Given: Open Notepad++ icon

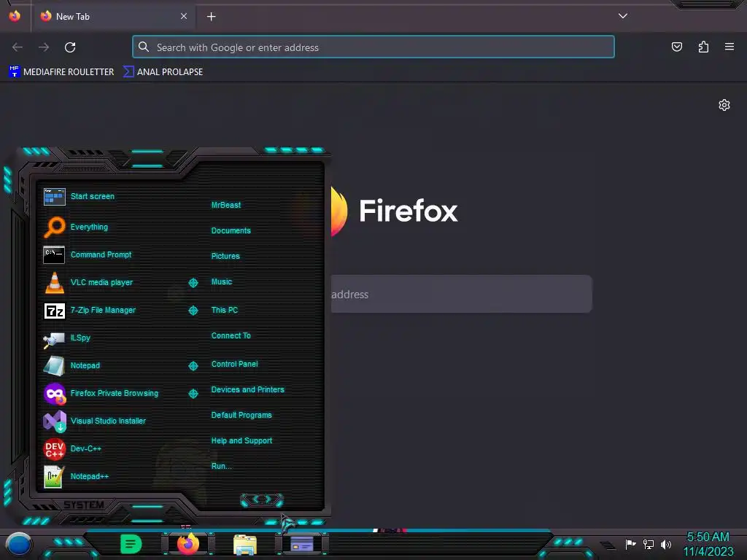Looking at the screenshot, I should pos(53,477).
